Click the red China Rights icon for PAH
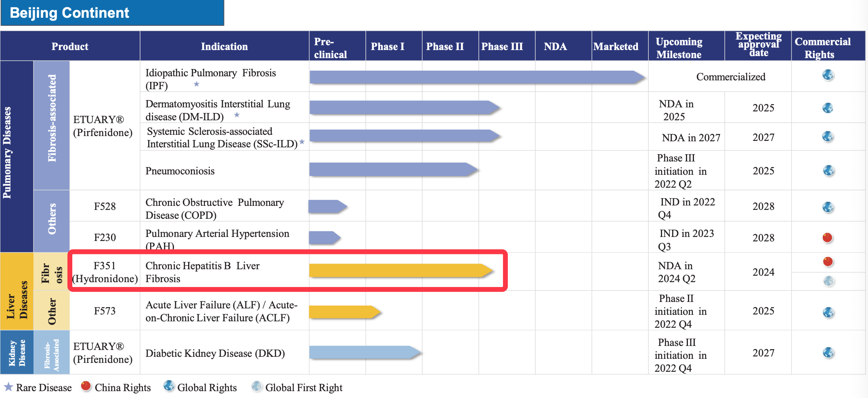This screenshot has height=398, width=868. tap(828, 237)
